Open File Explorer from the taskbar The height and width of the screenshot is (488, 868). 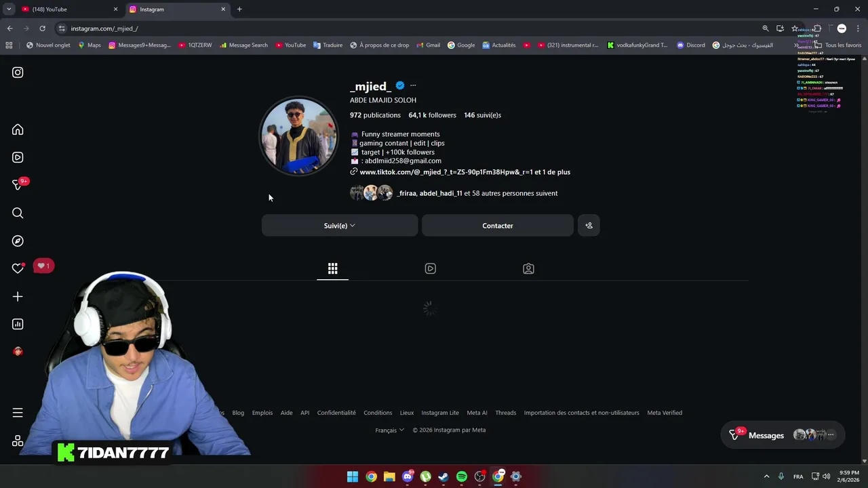click(389, 476)
